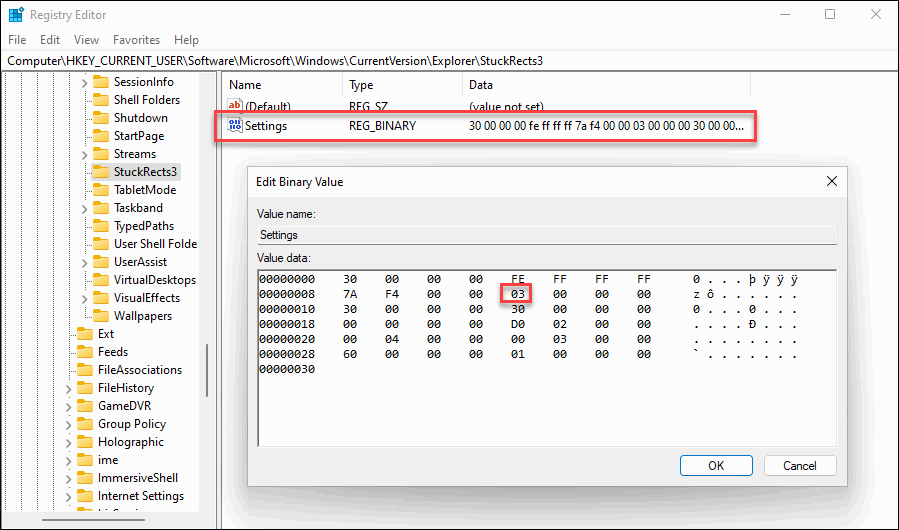Click the Shutdown folder icon

tap(101, 118)
